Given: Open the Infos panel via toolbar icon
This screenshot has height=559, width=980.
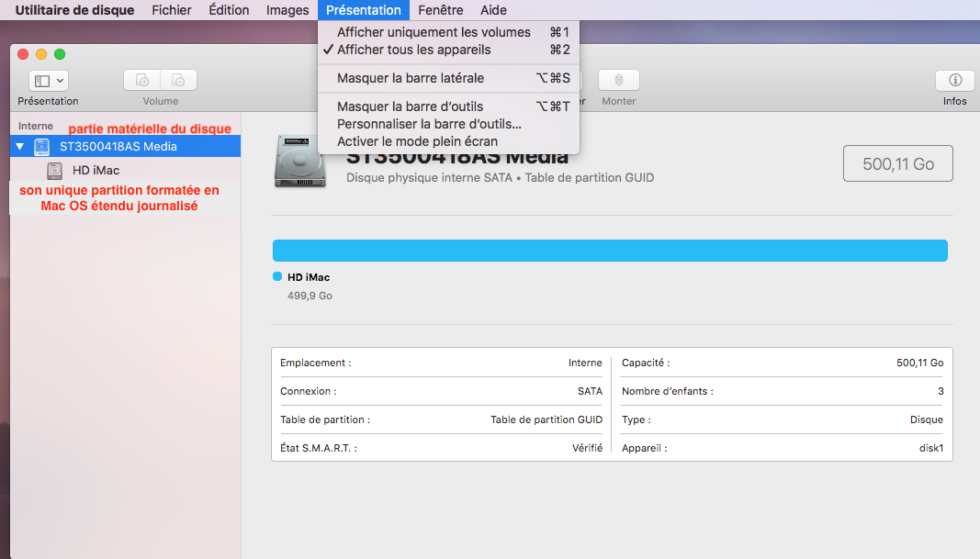Looking at the screenshot, I should pyautogui.click(x=954, y=81).
